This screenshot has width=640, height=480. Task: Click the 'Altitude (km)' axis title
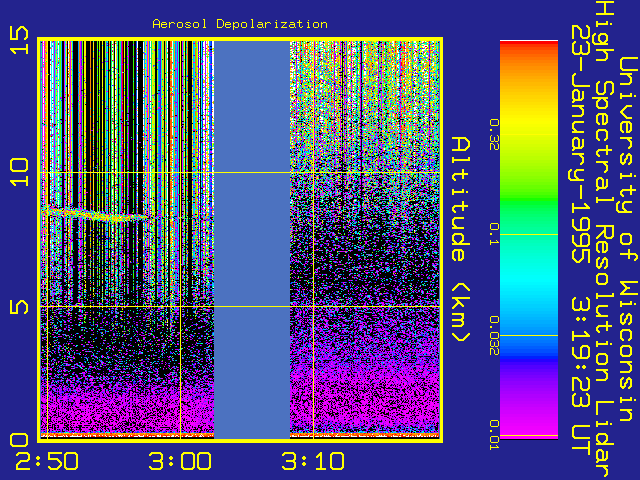[461, 239]
